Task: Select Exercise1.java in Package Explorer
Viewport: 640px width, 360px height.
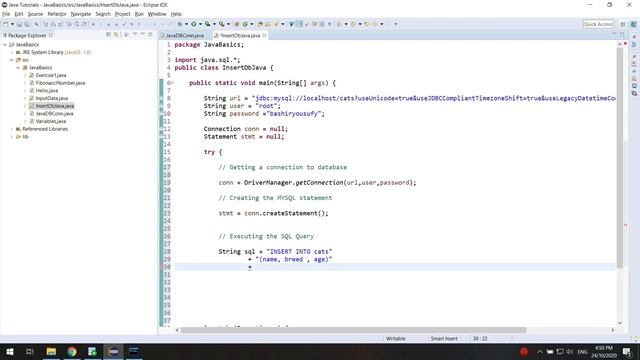Action: pos(51,75)
